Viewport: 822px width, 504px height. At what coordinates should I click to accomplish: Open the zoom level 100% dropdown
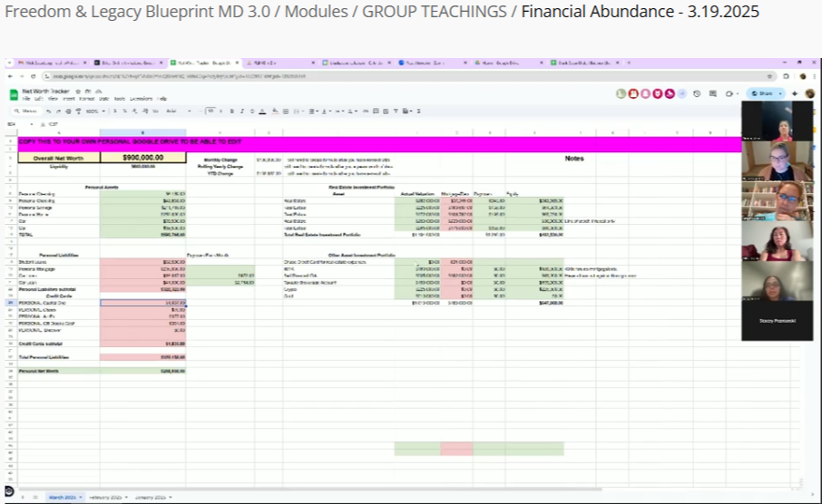coord(96,111)
